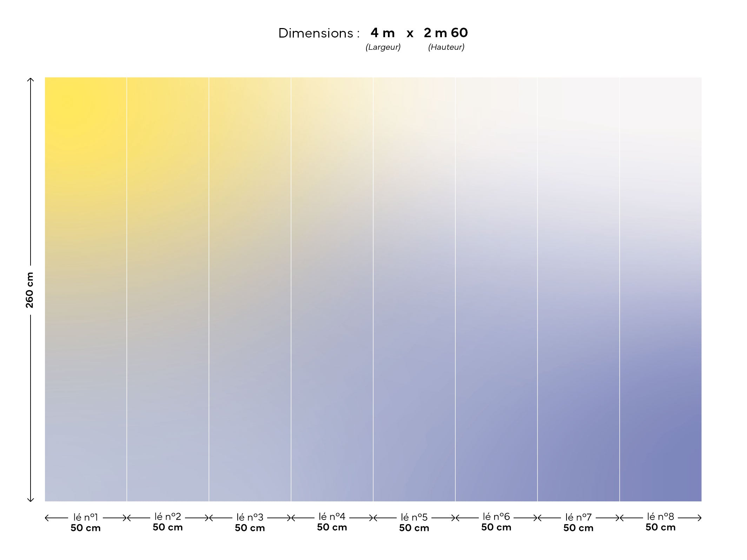The width and height of the screenshot is (747, 560).
Task: Click the 'lé n°4' label
Action: (332, 516)
